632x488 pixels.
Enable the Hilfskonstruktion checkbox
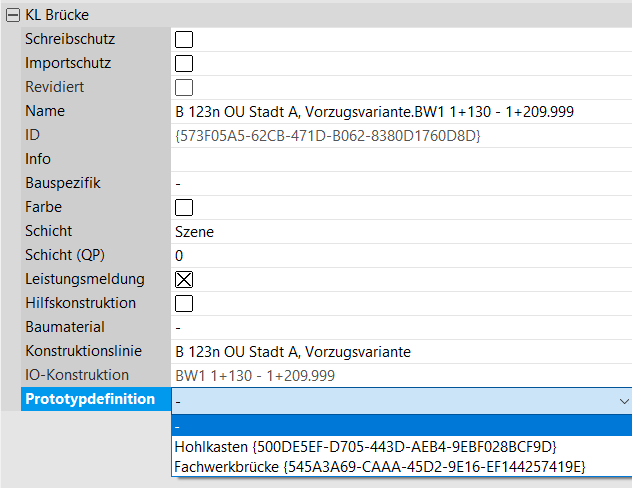click(184, 303)
